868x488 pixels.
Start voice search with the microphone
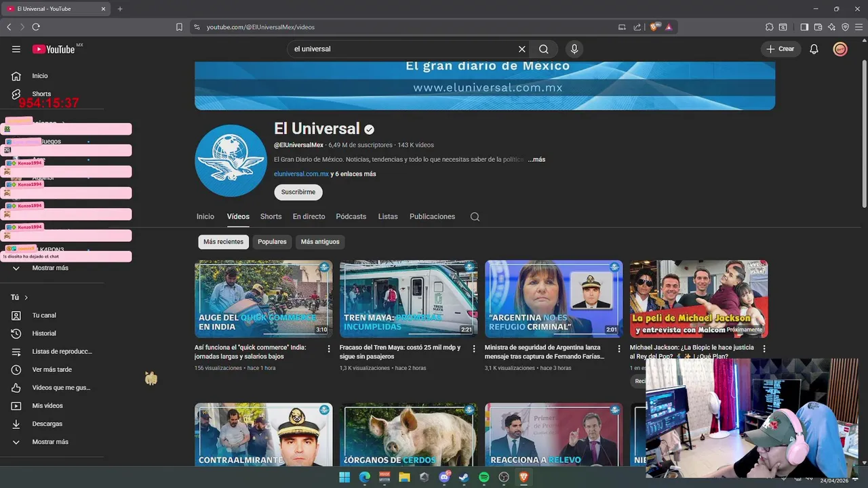[x=574, y=49]
